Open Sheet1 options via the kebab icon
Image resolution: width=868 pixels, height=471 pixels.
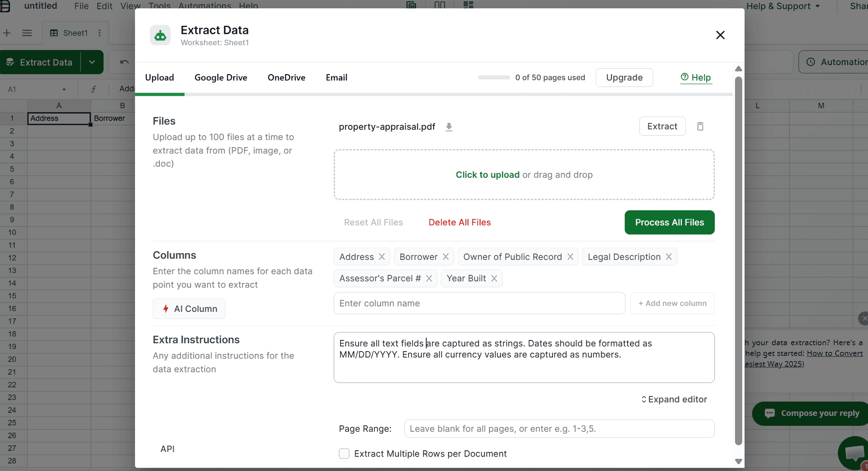(x=99, y=33)
